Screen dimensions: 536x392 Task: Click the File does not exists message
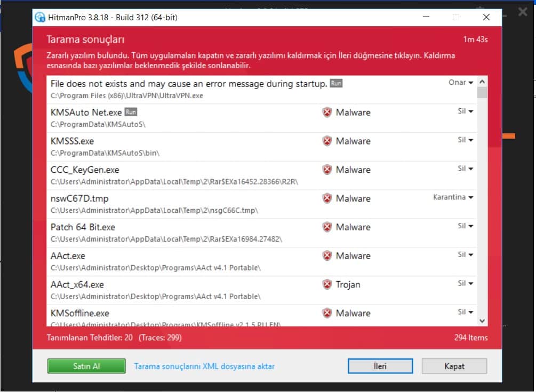(189, 84)
